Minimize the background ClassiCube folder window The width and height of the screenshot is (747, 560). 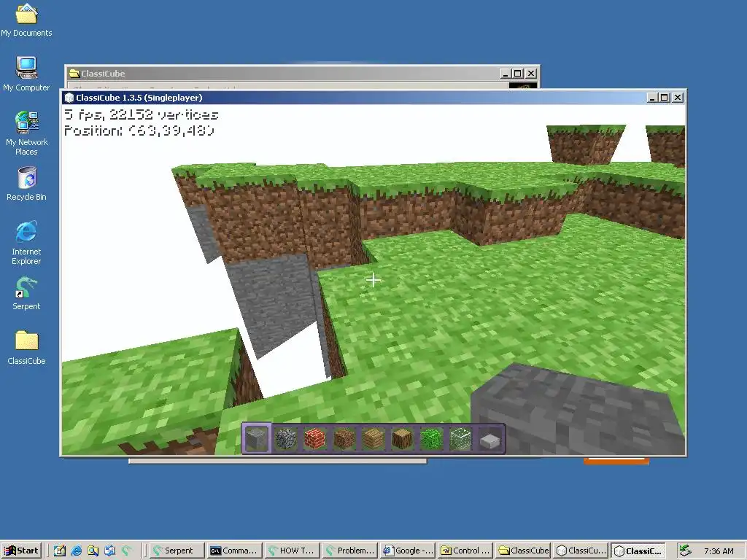coord(506,74)
